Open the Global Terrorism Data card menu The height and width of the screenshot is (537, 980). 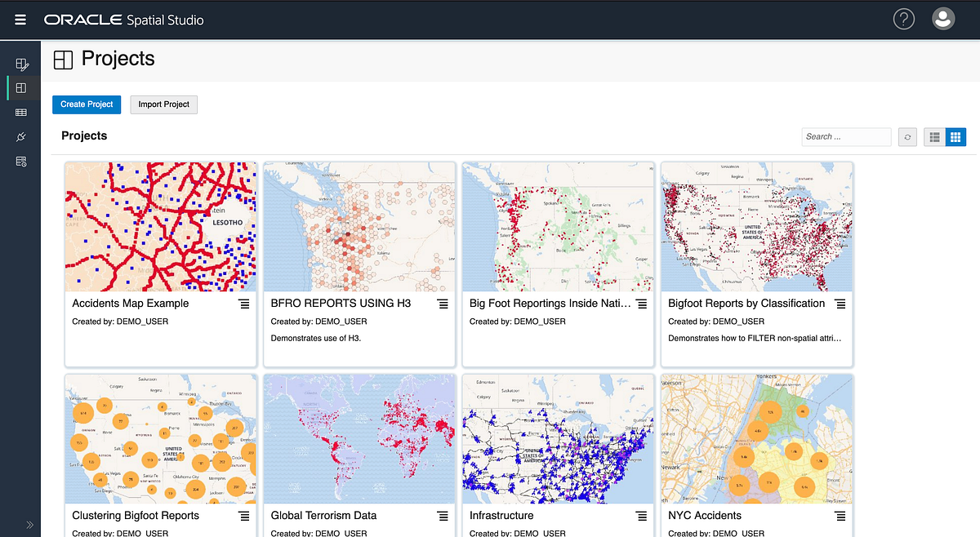(x=442, y=516)
